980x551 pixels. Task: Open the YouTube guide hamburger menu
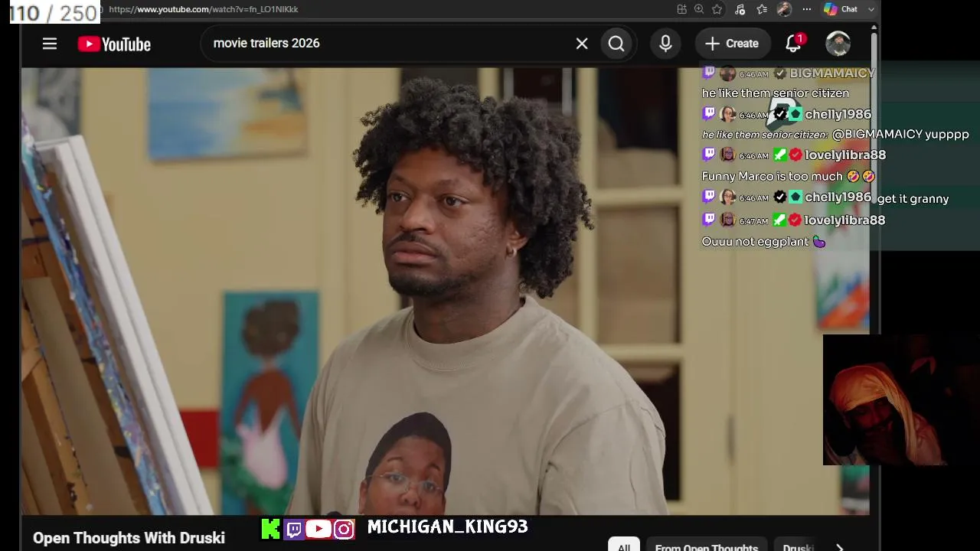coord(50,44)
